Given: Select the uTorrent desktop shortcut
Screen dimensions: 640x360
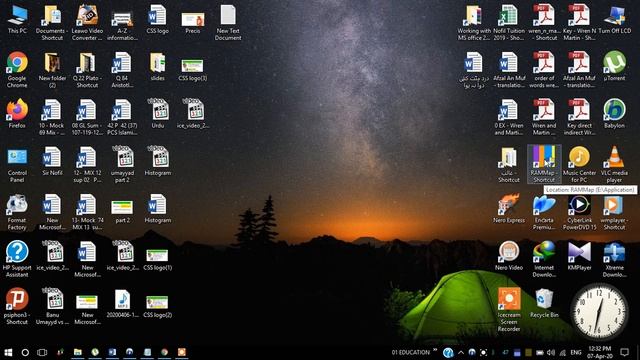Looking at the screenshot, I should coord(615,66).
